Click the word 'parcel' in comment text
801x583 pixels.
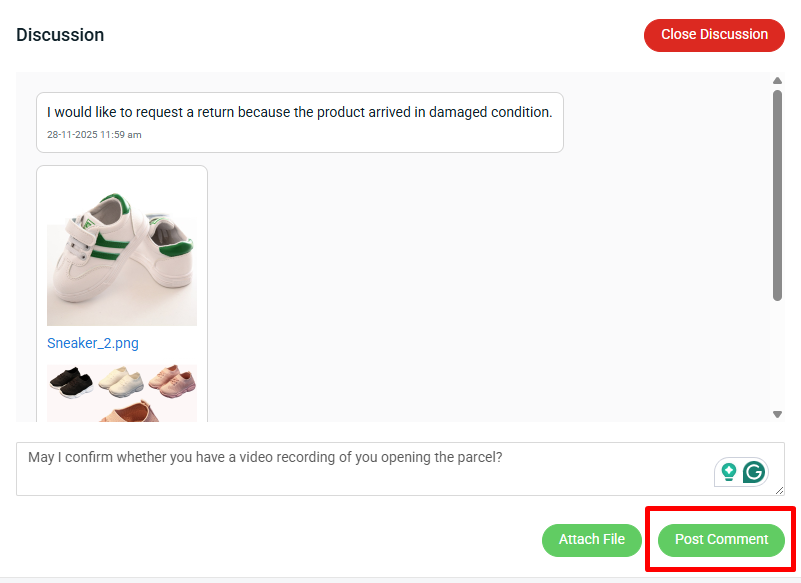tap(476, 457)
